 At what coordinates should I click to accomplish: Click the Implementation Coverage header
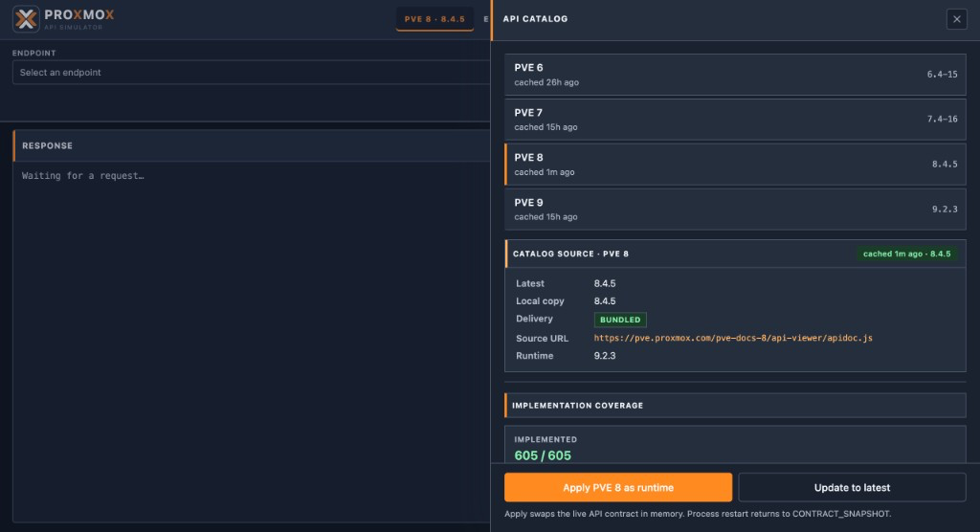[x=735, y=406]
